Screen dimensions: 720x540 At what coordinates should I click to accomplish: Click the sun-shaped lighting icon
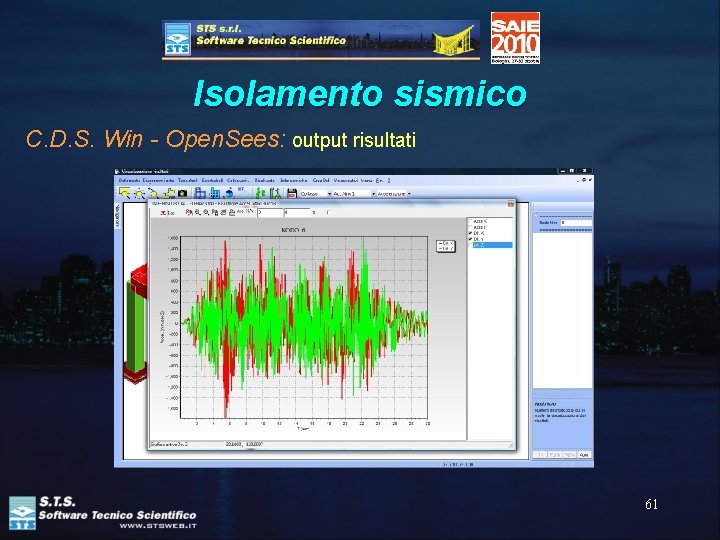139,194
